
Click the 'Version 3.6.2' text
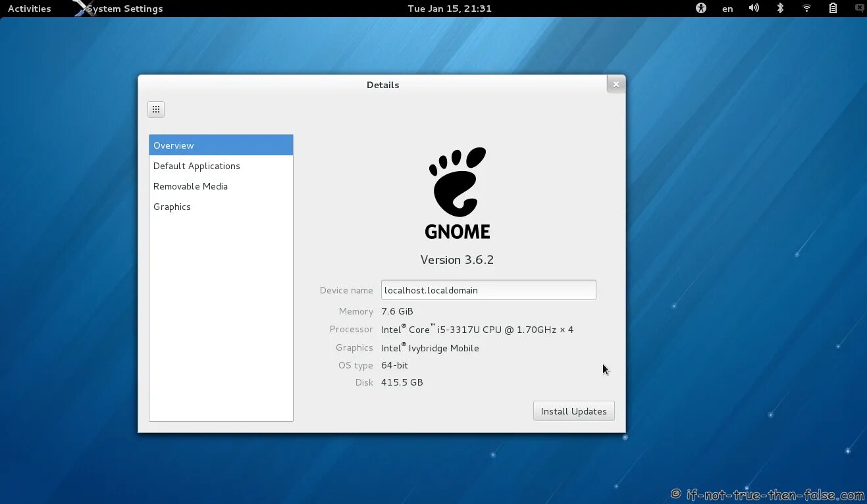pos(457,260)
